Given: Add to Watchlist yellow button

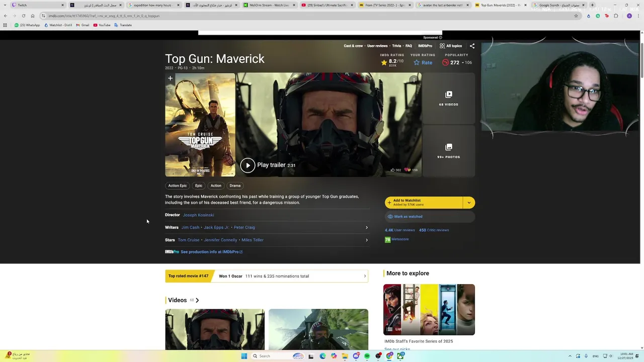Looking at the screenshot, I should point(424,203).
